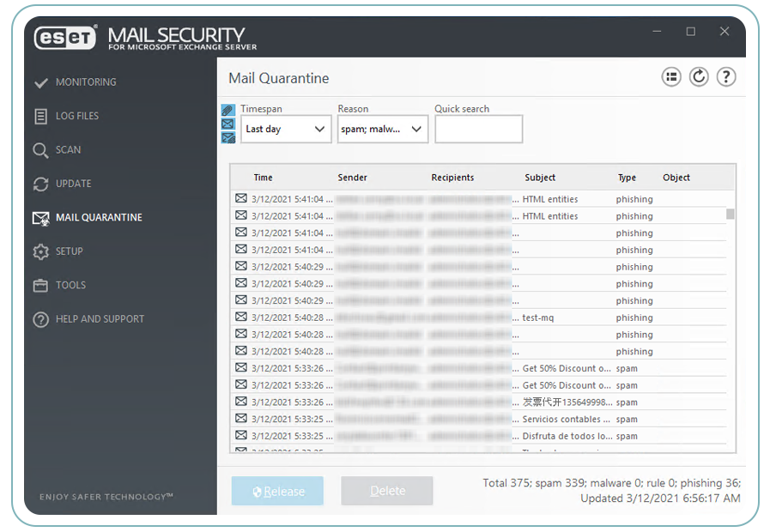Click the Scan magnifier icon
The width and height of the screenshot is (770, 532).
click(x=40, y=150)
